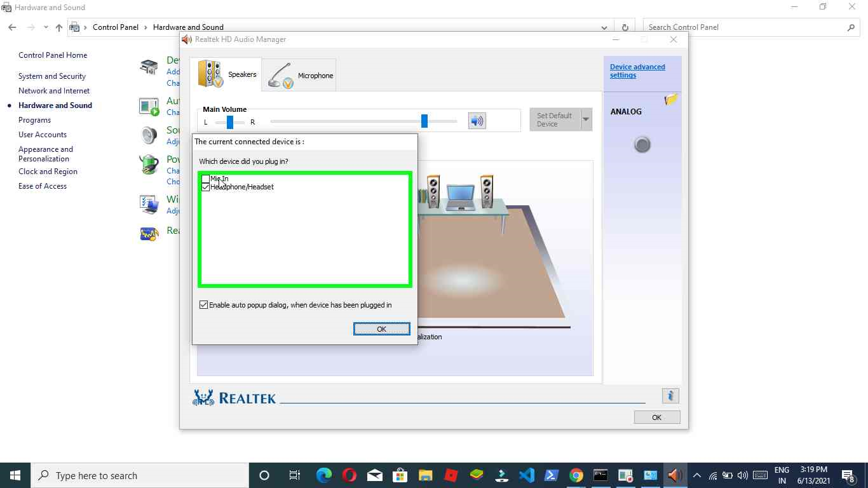The image size is (868, 488).
Task: Click Set Default Device button
Action: tap(554, 119)
